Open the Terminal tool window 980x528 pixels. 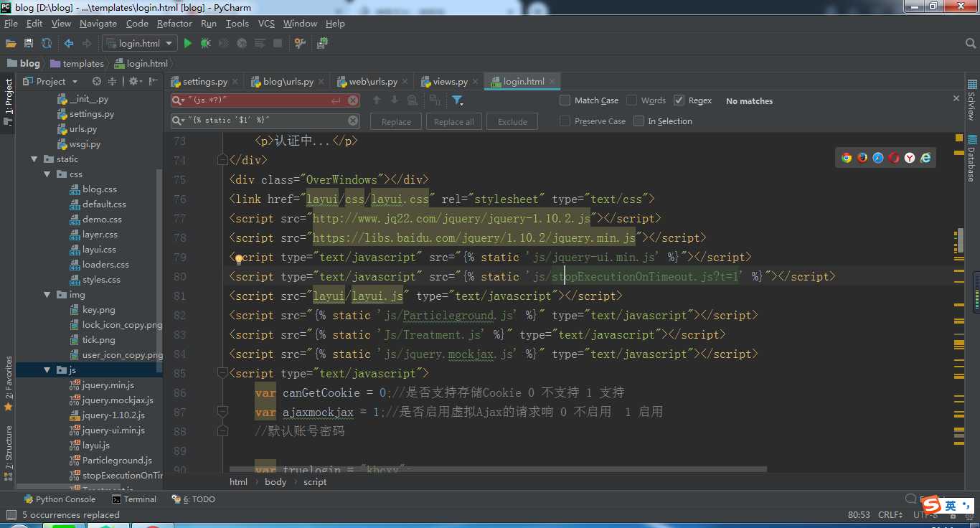[x=134, y=499]
